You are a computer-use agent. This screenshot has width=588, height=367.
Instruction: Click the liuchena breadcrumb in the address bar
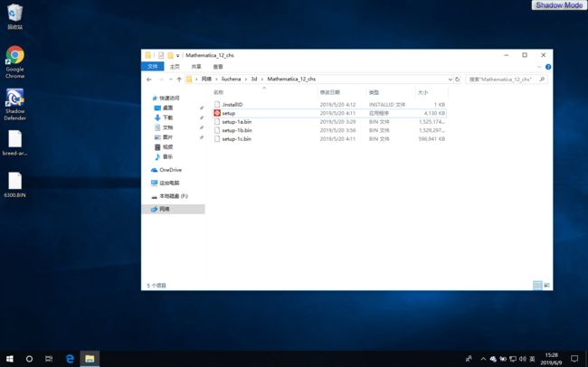(x=231, y=80)
